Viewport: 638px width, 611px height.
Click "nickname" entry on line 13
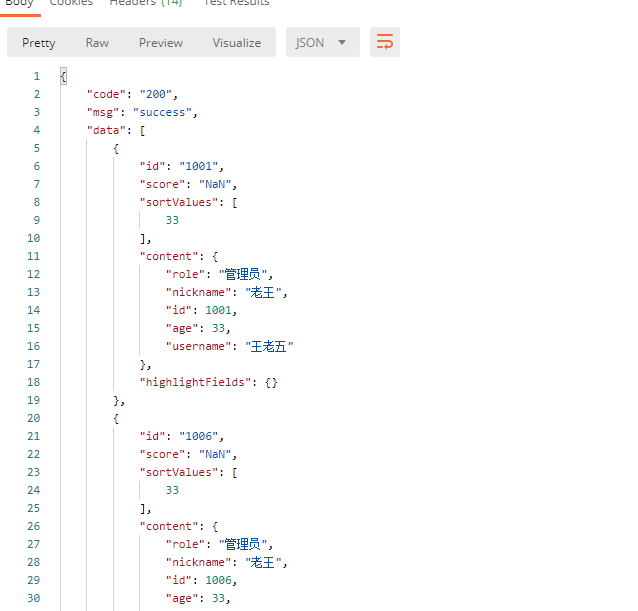pyautogui.click(x=226, y=292)
